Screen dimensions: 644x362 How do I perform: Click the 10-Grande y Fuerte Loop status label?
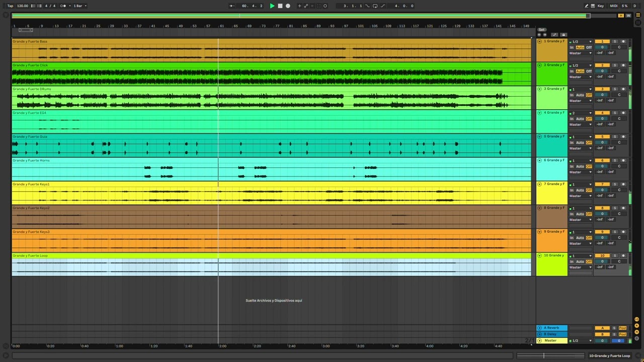609,356
